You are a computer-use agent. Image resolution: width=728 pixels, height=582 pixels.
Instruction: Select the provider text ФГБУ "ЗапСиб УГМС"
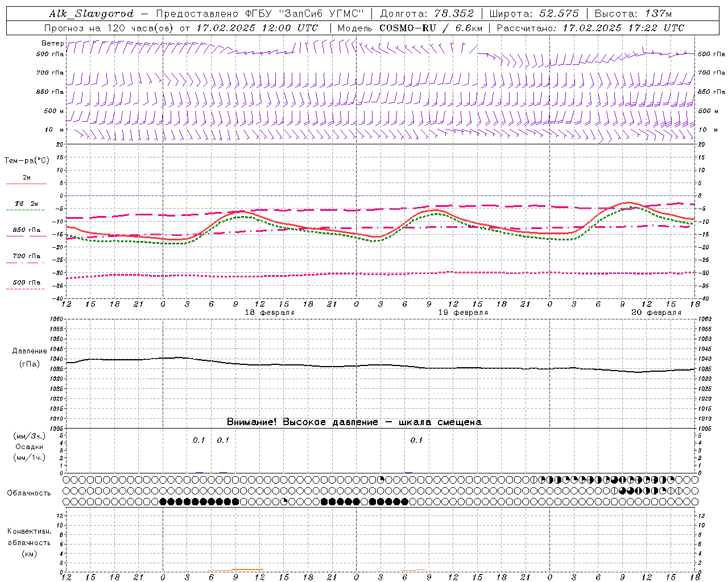click(x=304, y=14)
